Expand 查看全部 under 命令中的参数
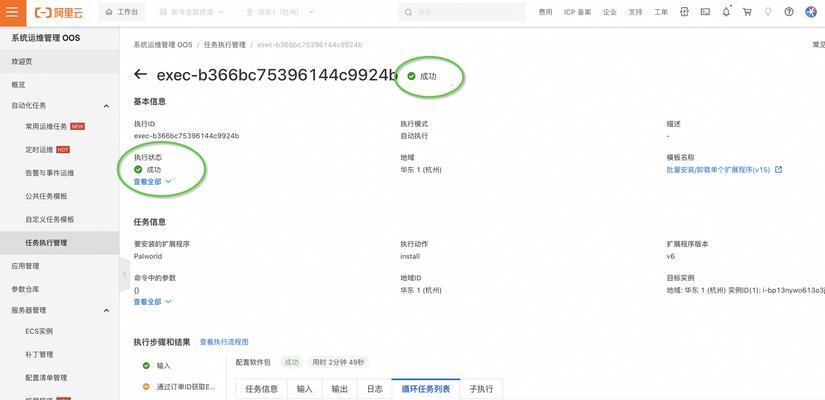The image size is (825, 400). coord(153,302)
